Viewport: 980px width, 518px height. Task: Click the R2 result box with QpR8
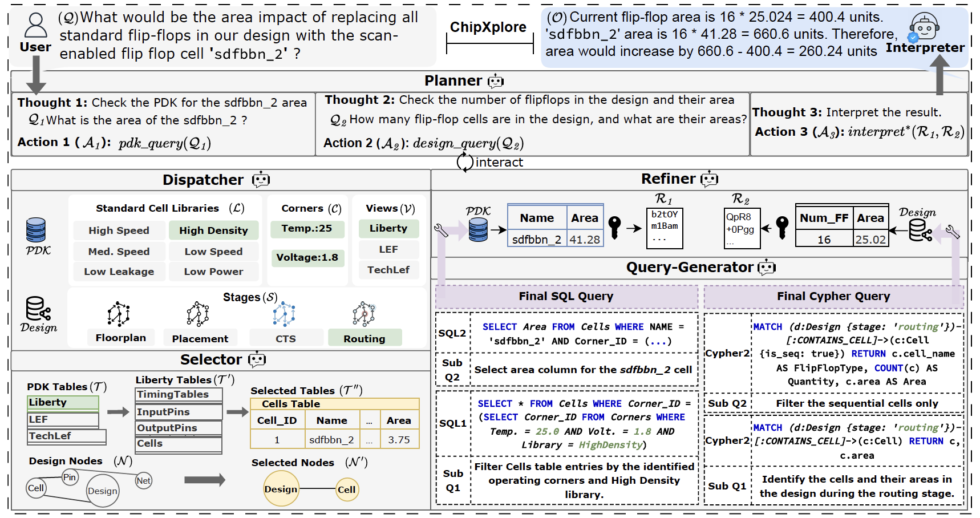(x=742, y=229)
